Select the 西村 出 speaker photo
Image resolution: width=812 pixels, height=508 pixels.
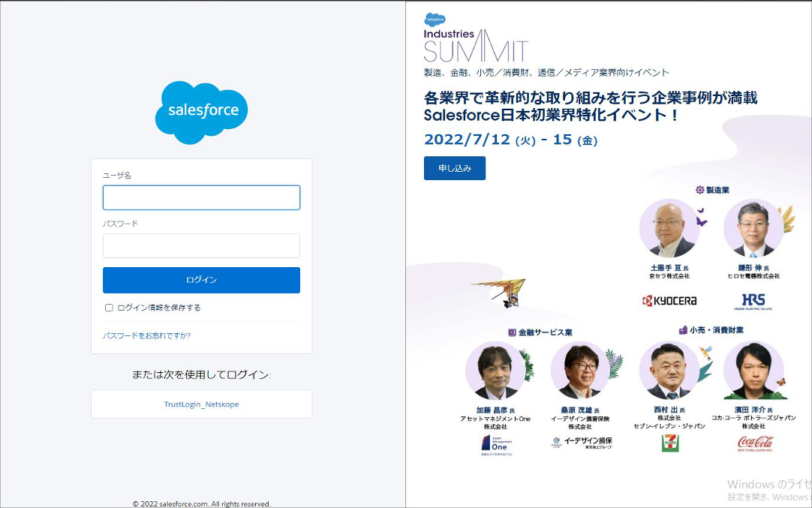pos(669,370)
